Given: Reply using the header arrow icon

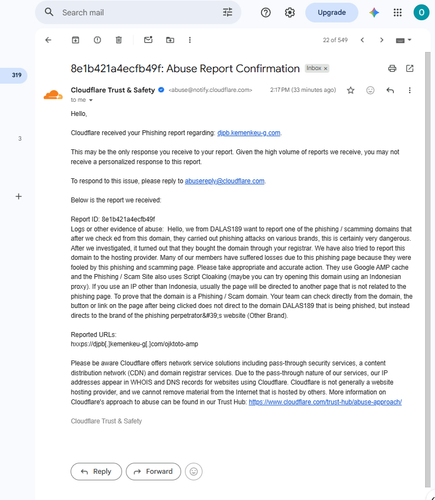Looking at the screenshot, I should click(x=390, y=90).
